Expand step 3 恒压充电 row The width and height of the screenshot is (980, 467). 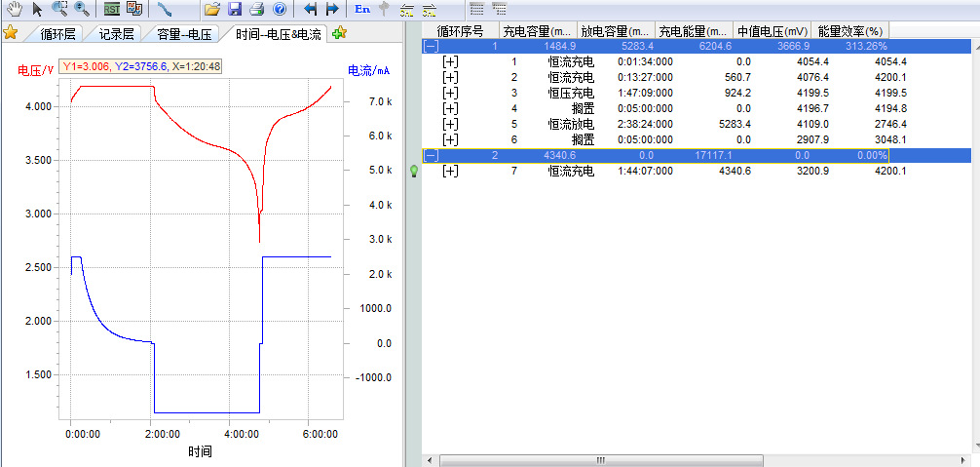(450, 93)
